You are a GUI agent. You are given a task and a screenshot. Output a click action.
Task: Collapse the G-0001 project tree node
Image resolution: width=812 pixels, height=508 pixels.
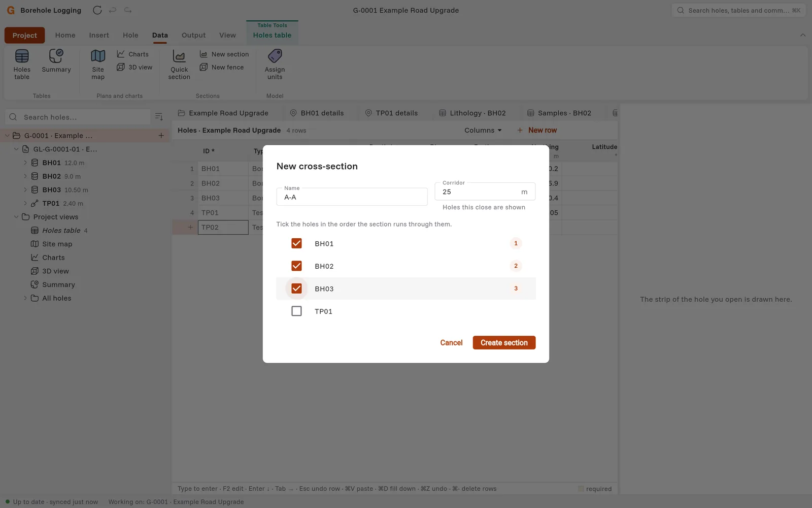point(7,136)
